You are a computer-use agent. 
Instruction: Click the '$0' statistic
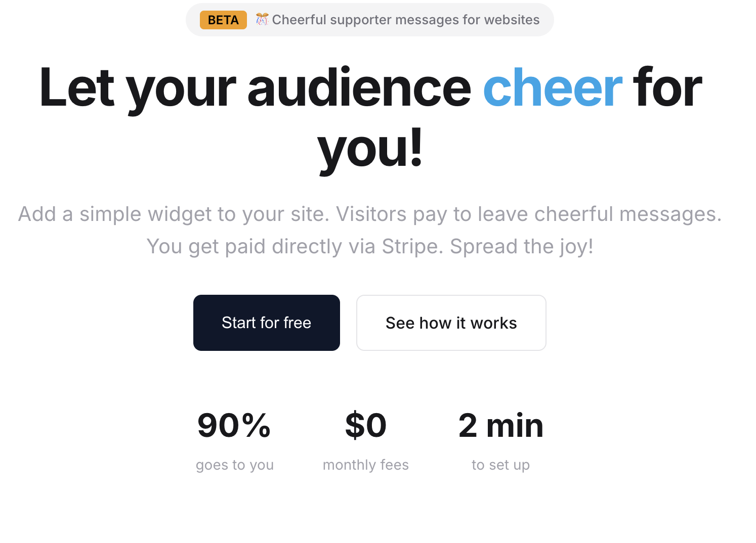click(365, 425)
